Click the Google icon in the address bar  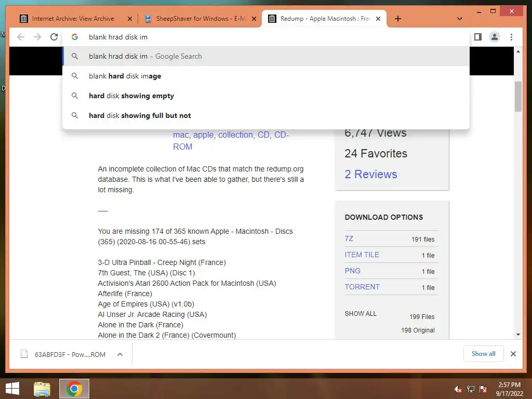[x=75, y=37]
